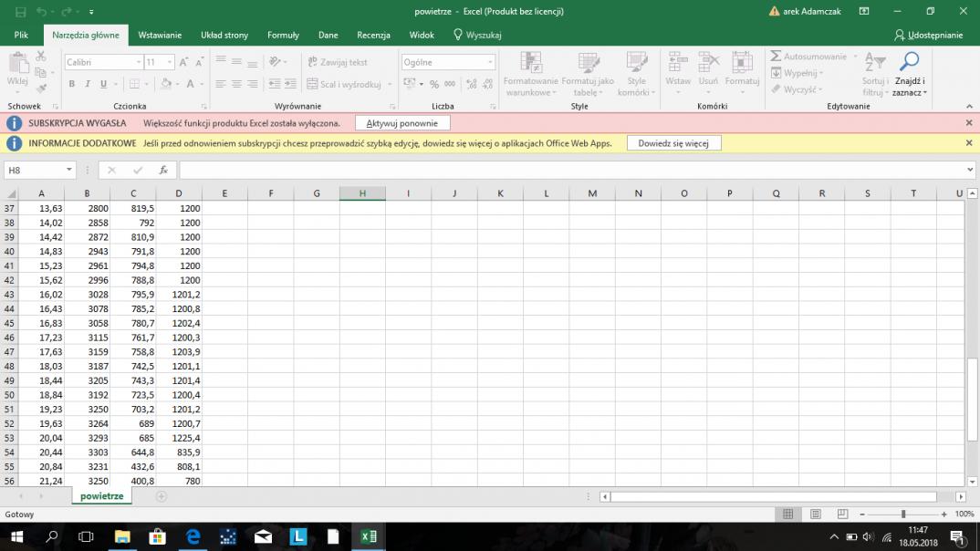
Task: Switch to Page Layout view icon
Action: point(817,515)
